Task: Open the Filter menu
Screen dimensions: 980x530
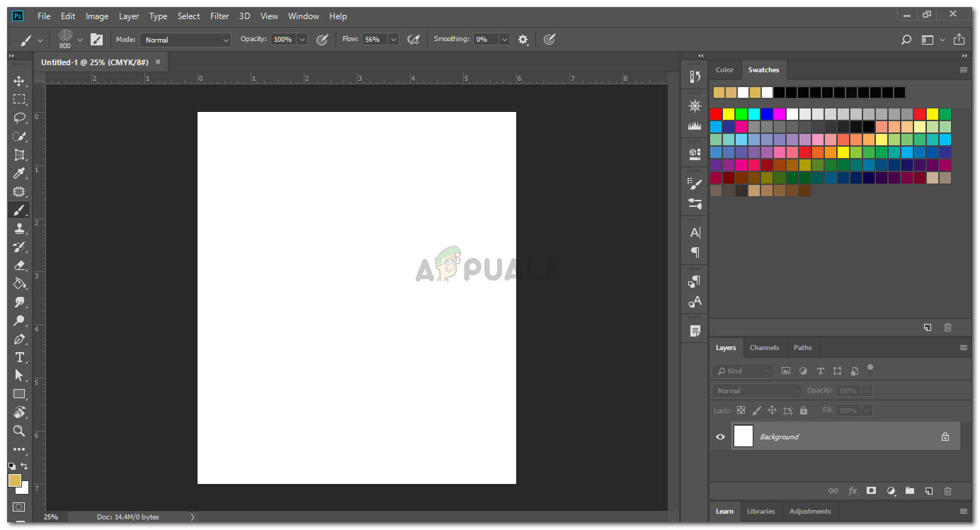Action: coord(220,16)
